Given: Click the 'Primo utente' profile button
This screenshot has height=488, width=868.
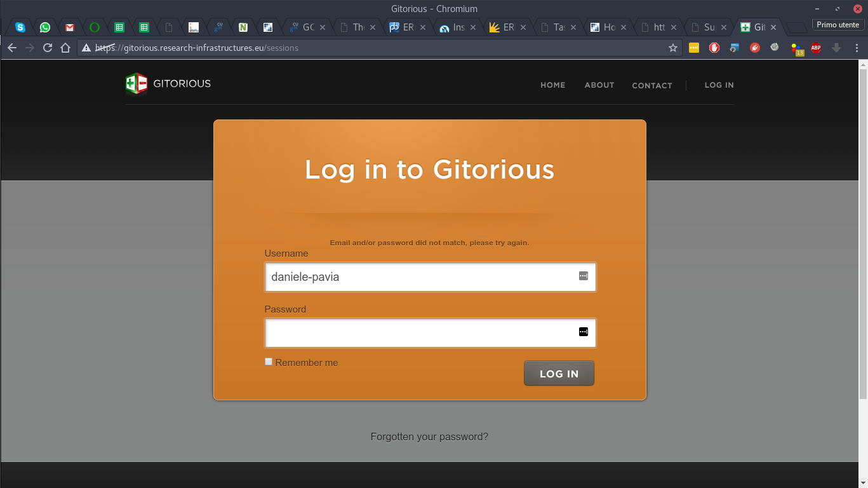Looking at the screenshot, I should 838,25.
